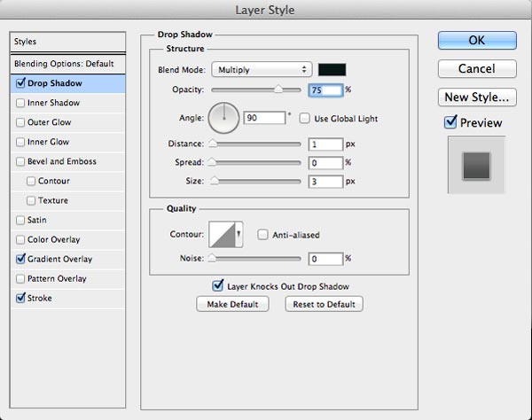Open the Stroke settings row label
Screen dimensions: 532x420
tap(40, 299)
